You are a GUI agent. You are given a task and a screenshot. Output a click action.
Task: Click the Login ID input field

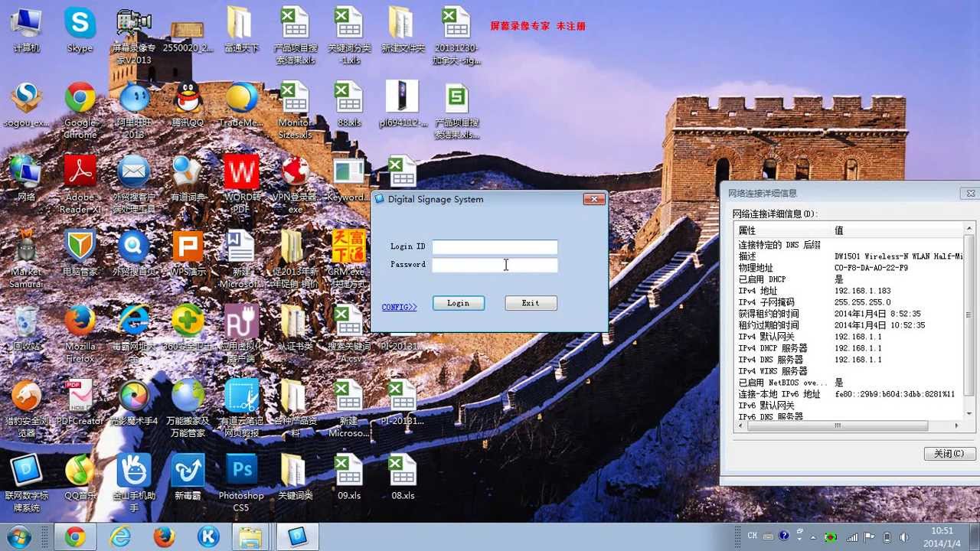point(495,247)
